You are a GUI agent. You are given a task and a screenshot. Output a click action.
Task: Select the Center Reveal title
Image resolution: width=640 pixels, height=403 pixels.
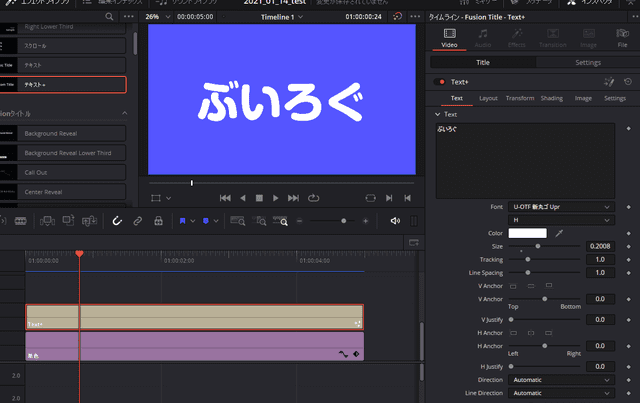coord(63,192)
